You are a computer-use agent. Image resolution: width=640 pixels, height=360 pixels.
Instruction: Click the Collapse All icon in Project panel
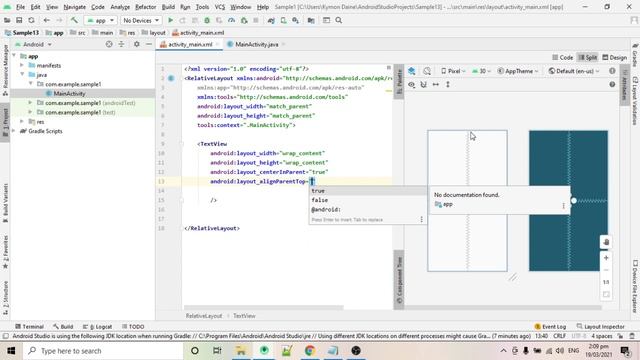(x=121, y=44)
